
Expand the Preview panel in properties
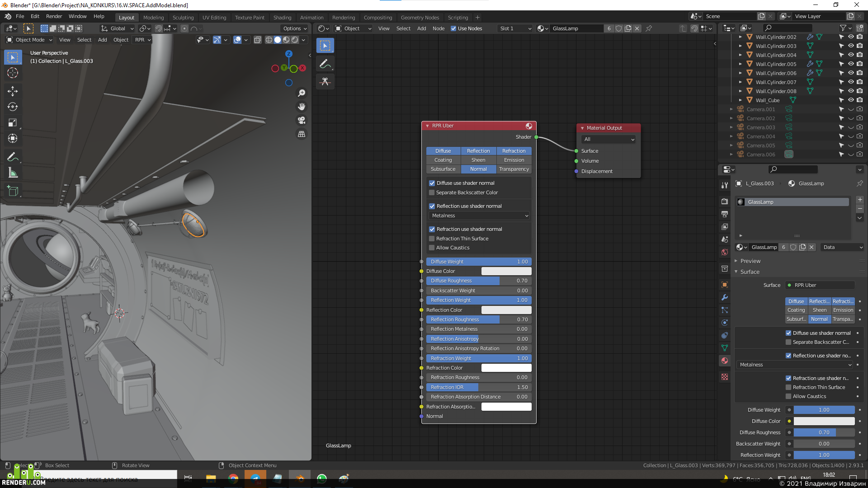(750, 261)
